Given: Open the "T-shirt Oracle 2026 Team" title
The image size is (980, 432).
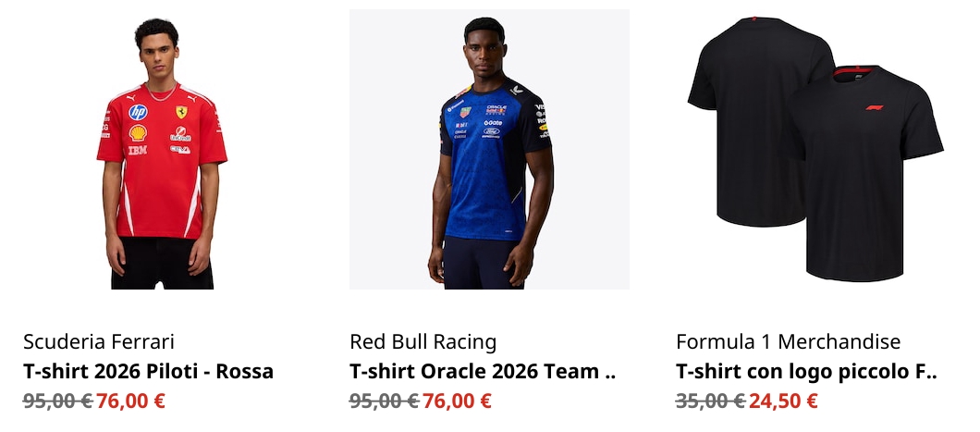Looking at the screenshot, I should click(483, 371).
